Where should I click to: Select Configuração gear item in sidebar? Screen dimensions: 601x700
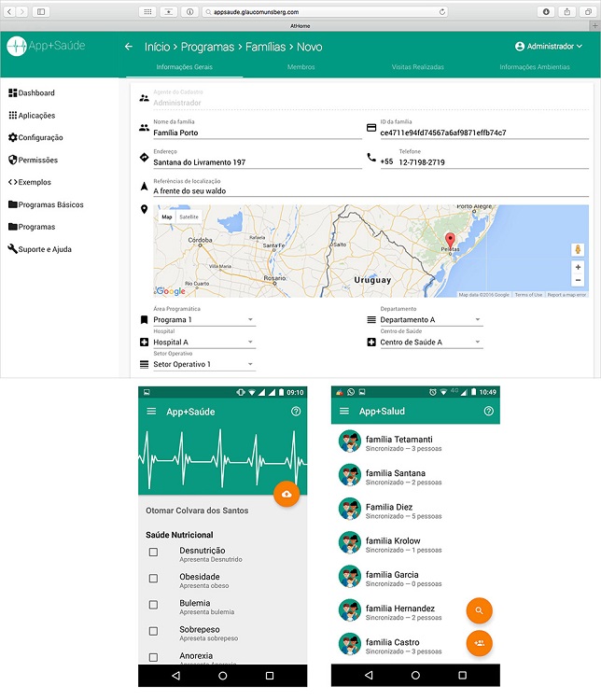pyautogui.click(x=35, y=137)
